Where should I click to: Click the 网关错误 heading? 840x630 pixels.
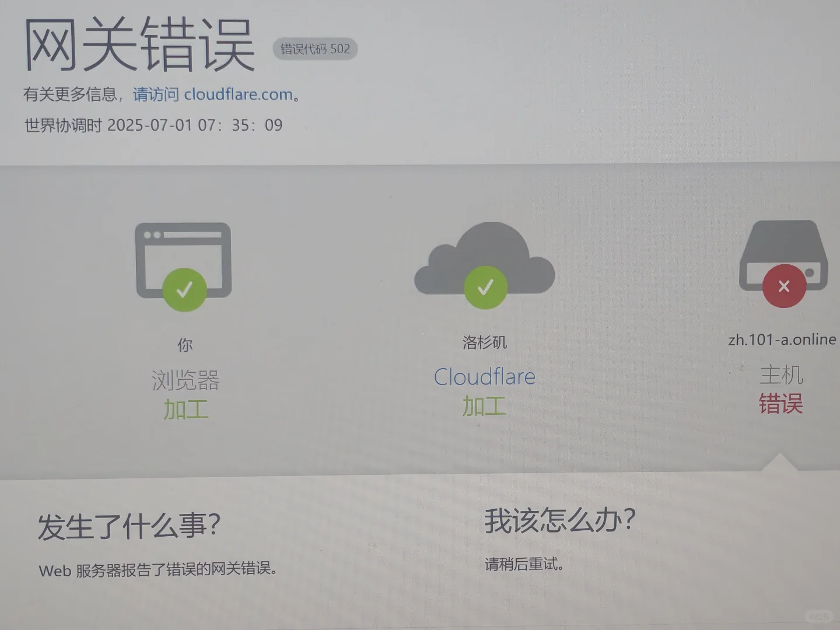(139, 44)
